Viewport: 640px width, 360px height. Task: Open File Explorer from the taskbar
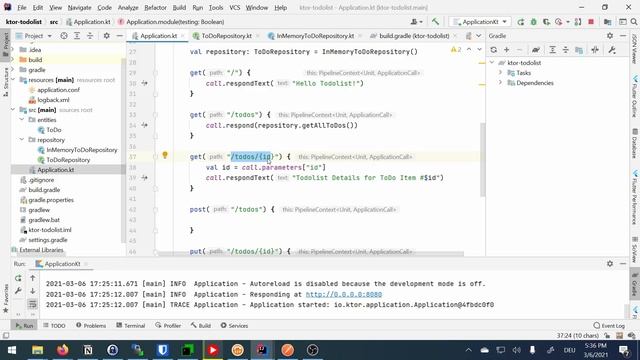(37, 350)
